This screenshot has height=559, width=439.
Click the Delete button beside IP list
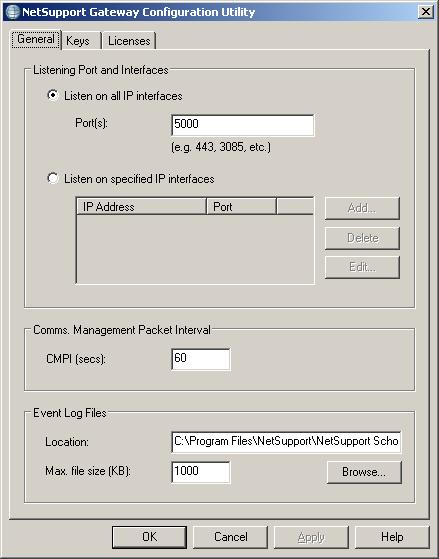[x=362, y=238]
